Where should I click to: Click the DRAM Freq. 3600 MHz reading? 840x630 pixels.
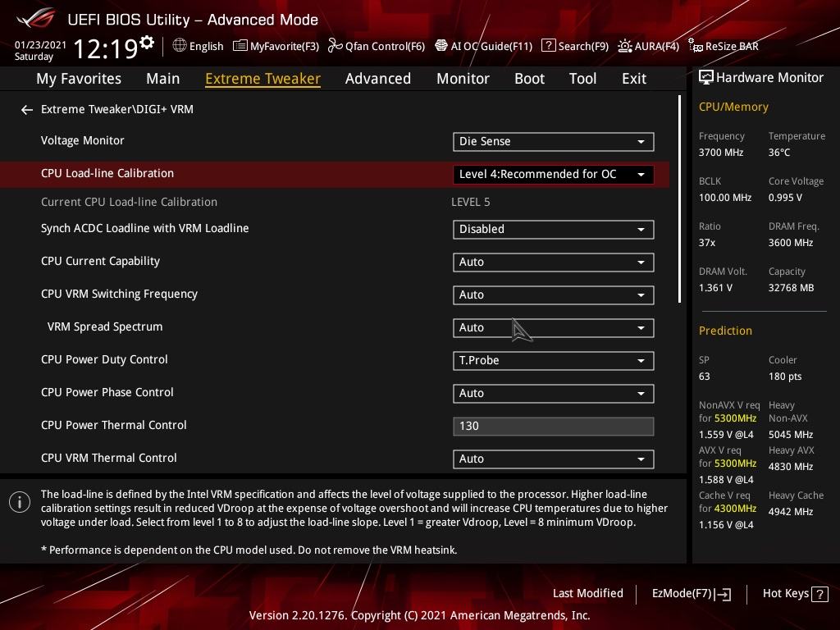794,234
